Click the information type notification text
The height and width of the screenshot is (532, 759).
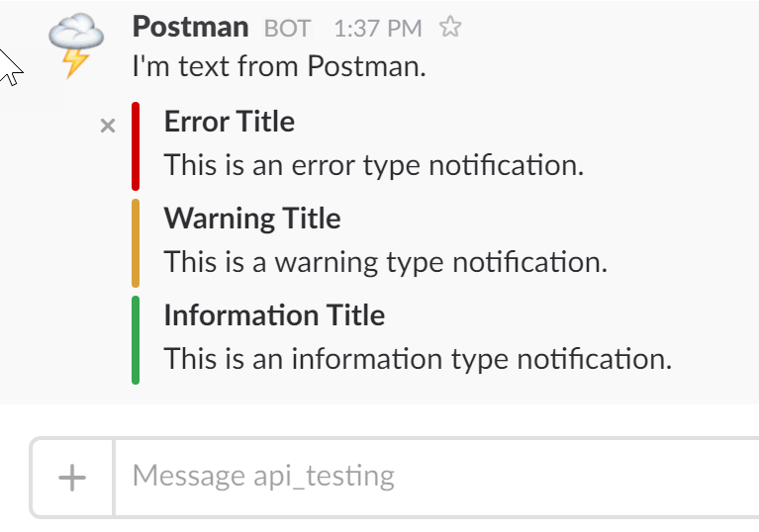point(418,358)
